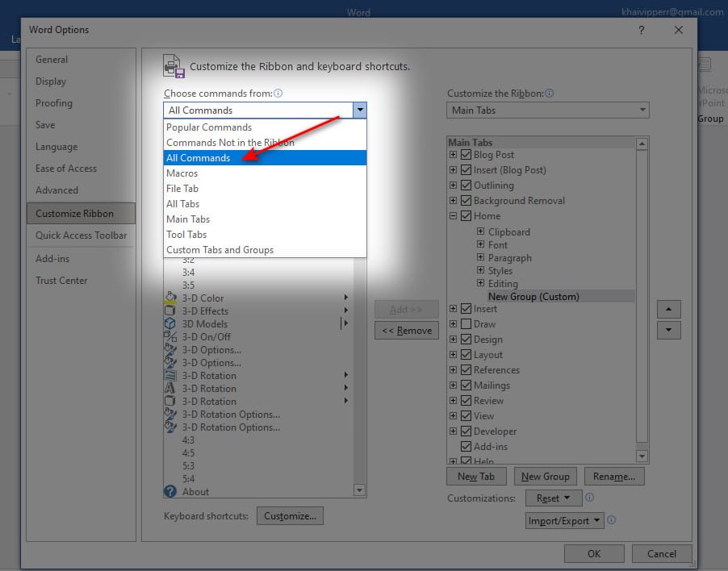Choose Macros from the commands list
Image resolution: width=728 pixels, height=571 pixels.
pyautogui.click(x=182, y=173)
